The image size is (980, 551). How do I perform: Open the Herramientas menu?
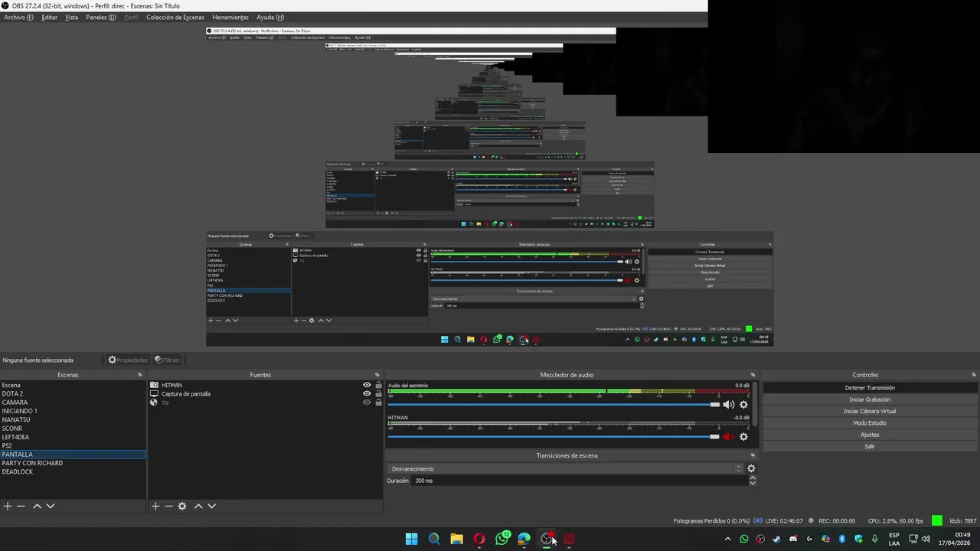[230, 17]
